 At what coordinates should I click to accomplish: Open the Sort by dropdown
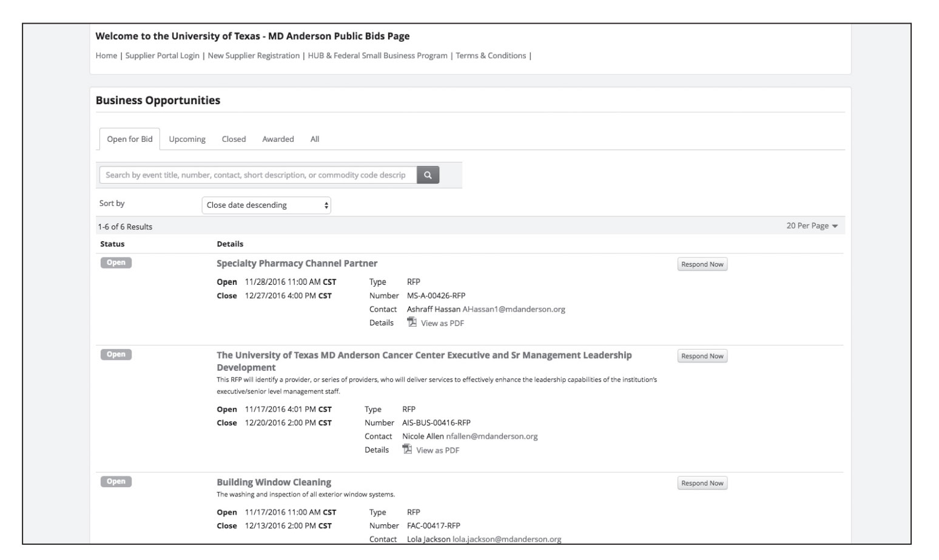[266, 205]
